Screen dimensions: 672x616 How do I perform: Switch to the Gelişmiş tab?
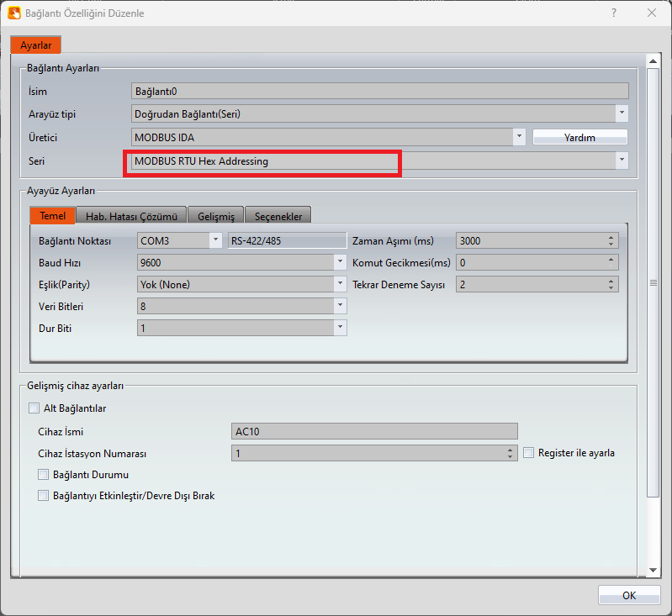pos(216,217)
